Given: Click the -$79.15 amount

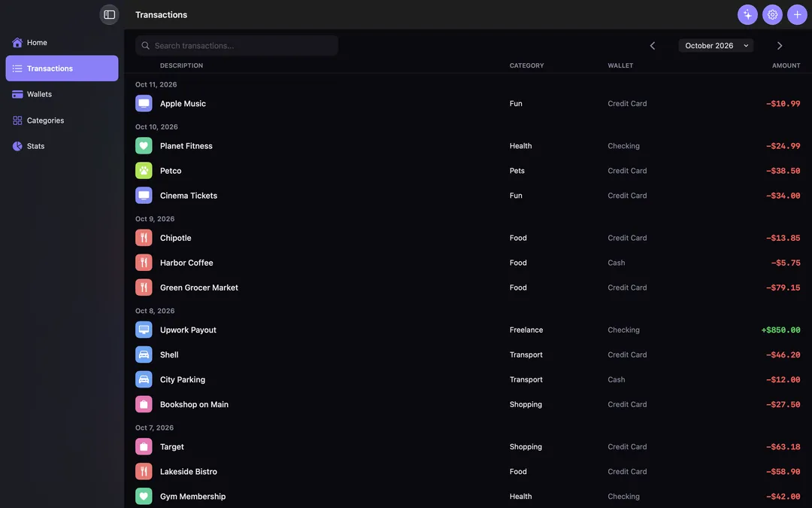Looking at the screenshot, I should point(783,287).
